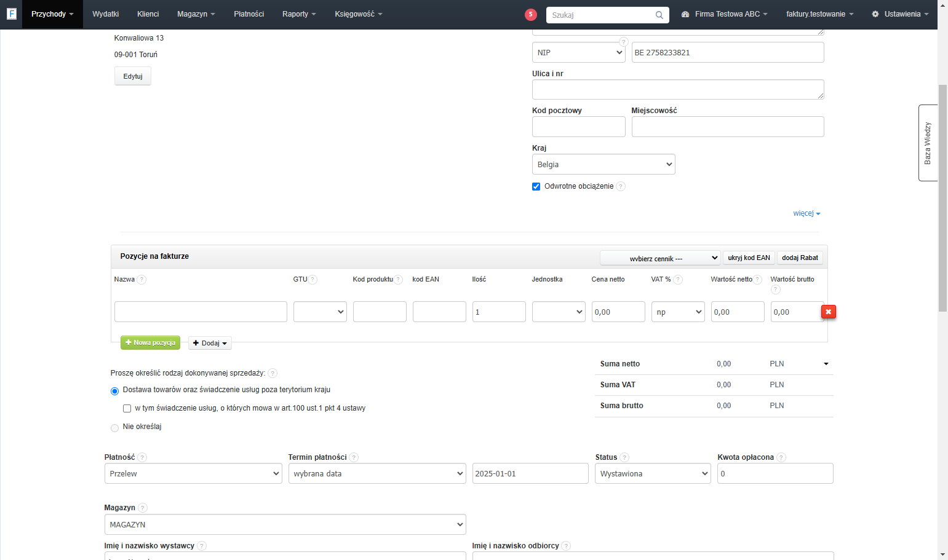Viewport: 948px width, 560px height.
Task: Open the wybierz cennik dropdown
Action: tap(660, 258)
